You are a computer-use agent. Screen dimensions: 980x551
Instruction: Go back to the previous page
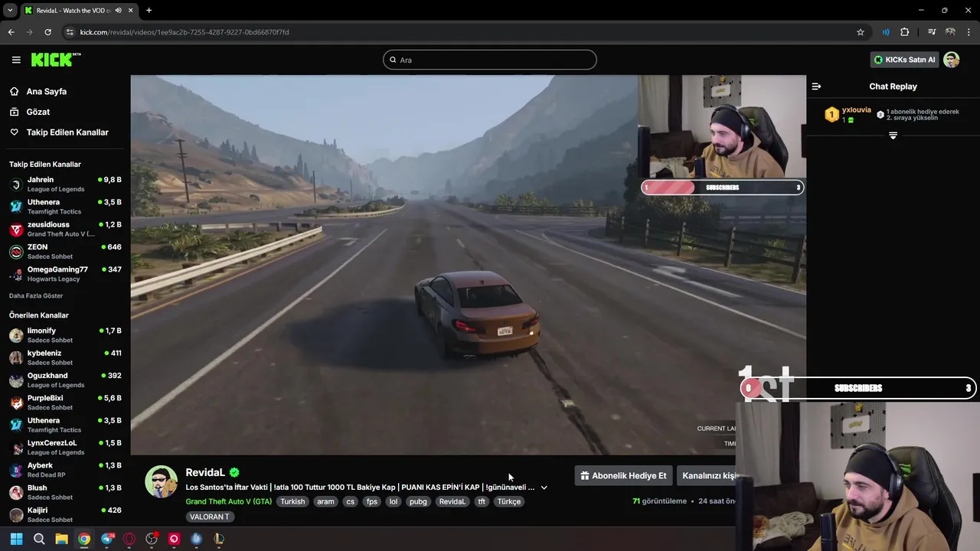tap(11, 32)
